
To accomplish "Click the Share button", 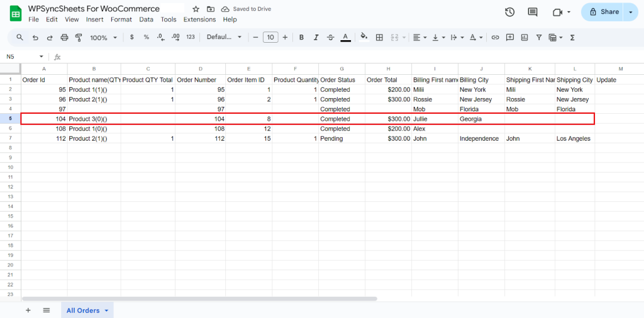I will click(x=602, y=12).
